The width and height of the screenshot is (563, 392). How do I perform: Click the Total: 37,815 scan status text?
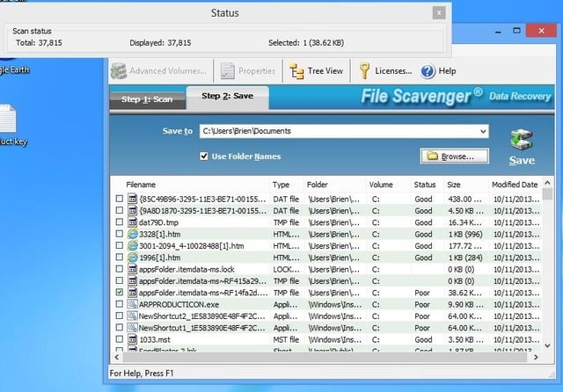[x=39, y=43]
